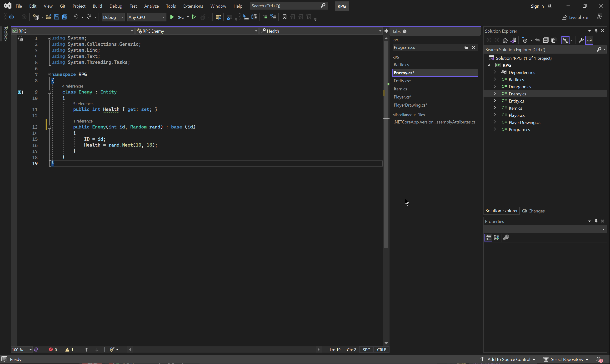Click Add to Source Control button
This screenshot has width=610, height=364.
pos(508,359)
